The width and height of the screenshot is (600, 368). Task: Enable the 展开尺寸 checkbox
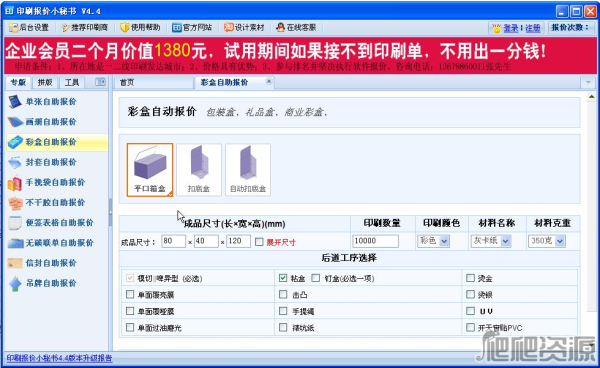click(x=259, y=242)
